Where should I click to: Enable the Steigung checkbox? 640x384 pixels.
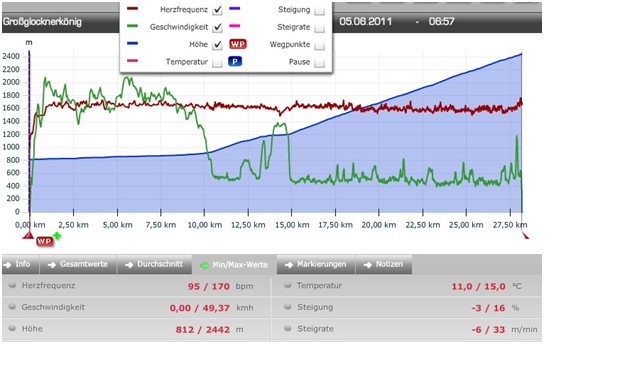[320, 10]
